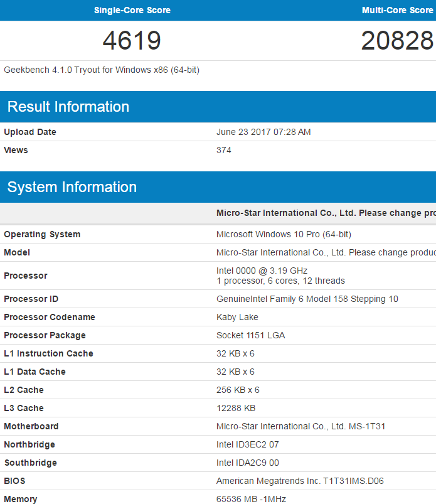Screen dimensions: 436x504
Task: Click the Views count 374
Action: [224, 150]
